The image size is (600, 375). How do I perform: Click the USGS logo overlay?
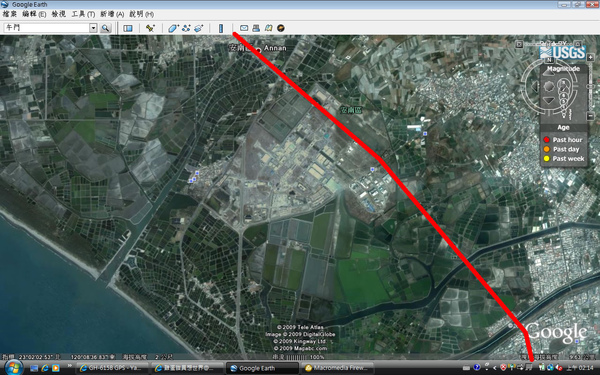pyautogui.click(x=562, y=53)
